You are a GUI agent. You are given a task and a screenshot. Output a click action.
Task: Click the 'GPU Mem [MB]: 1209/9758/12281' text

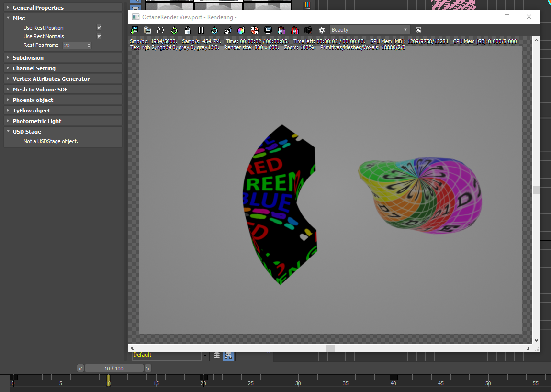click(x=409, y=41)
